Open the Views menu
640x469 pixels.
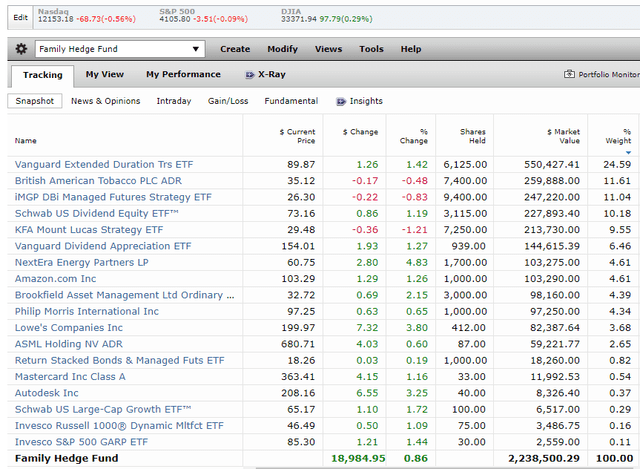pos(329,49)
